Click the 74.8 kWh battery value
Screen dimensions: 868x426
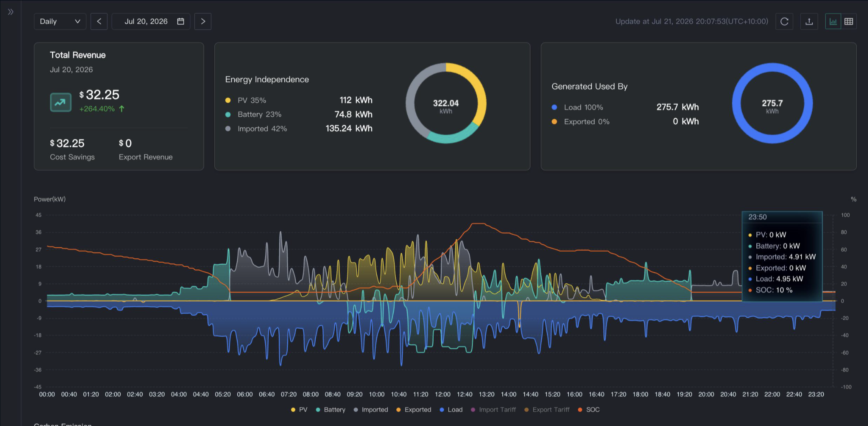(354, 115)
